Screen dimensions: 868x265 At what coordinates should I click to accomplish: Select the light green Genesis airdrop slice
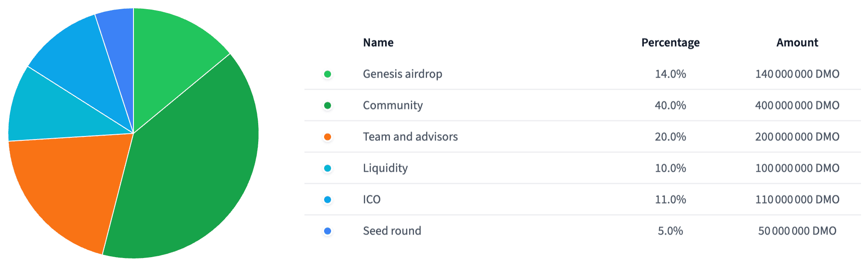tap(170, 52)
